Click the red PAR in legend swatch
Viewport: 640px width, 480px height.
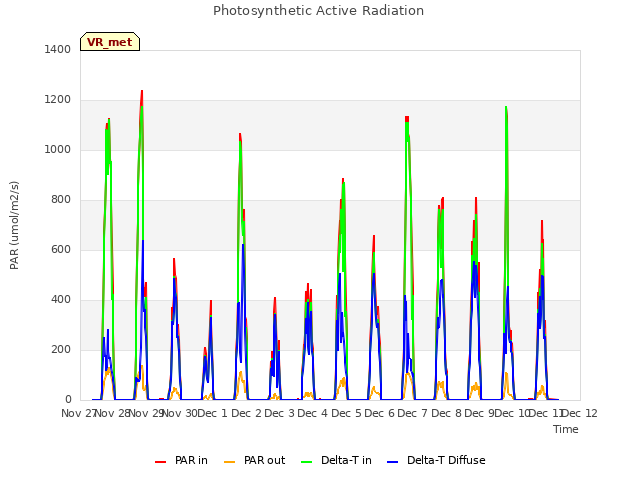(160, 462)
